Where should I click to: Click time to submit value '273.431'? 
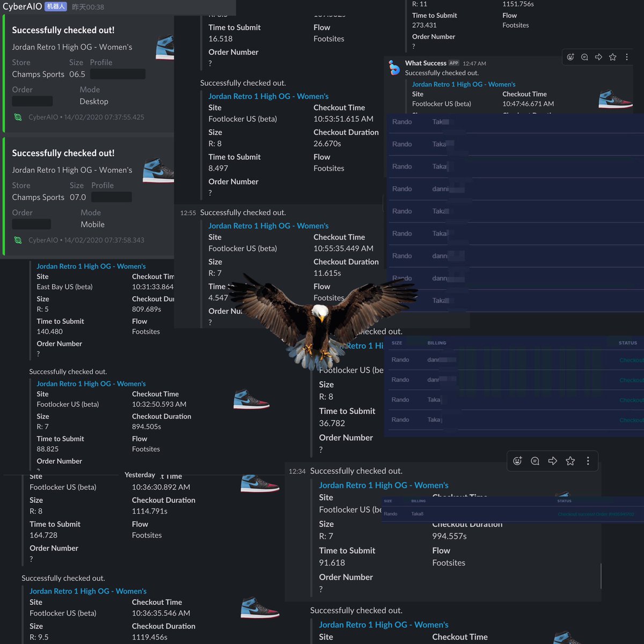425,25
